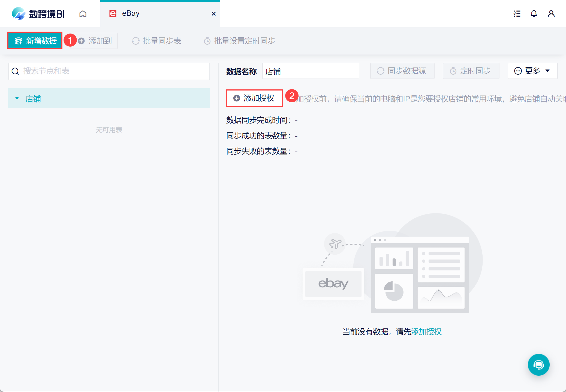The width and height of the screenshot is (566, 392).
Task: Open the customer support chat bubble
Action: 538,364
